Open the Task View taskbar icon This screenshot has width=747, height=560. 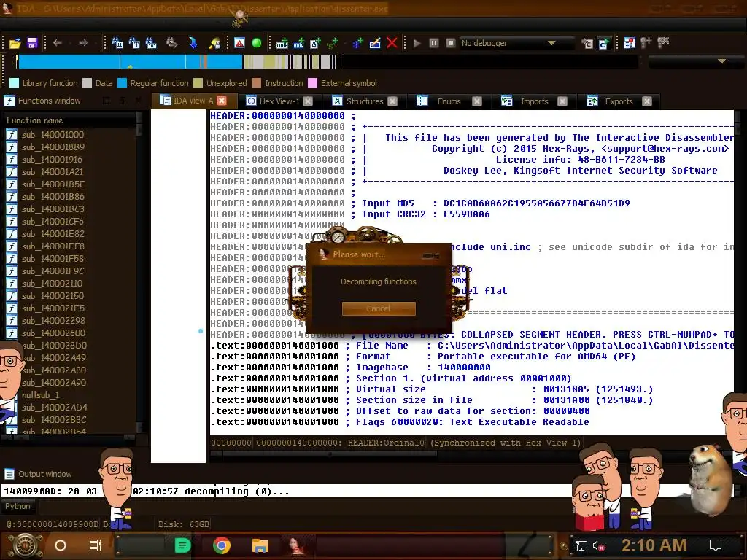tap(96, 545)
